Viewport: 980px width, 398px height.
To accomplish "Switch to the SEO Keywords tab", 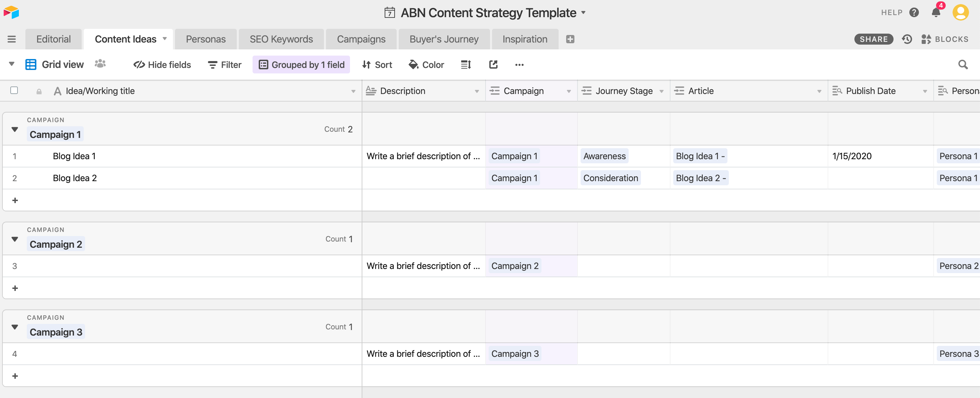I will (x=281, y=39).
